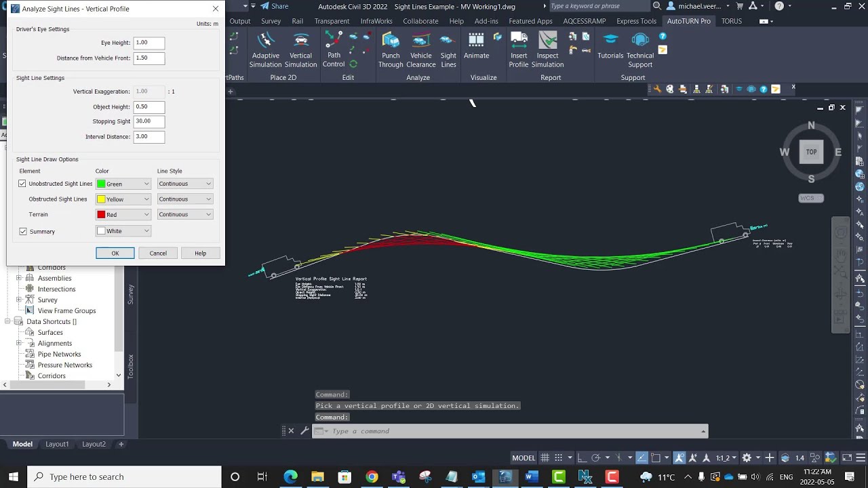
Task: Open AutoTURN Tutorials
Action: click(x=610, y=46)
